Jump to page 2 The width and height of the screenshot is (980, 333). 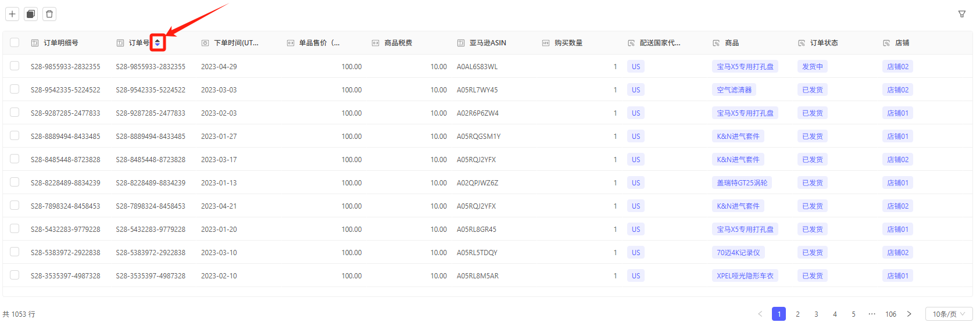click(x=797, y=314)
